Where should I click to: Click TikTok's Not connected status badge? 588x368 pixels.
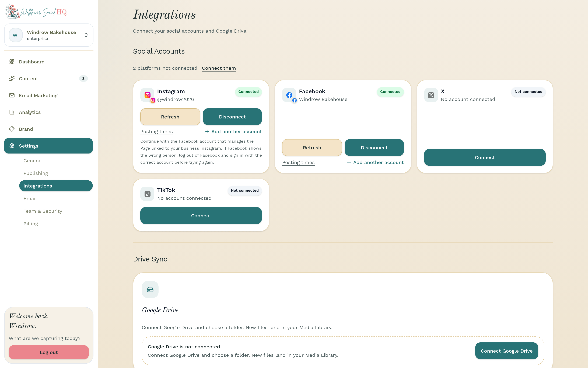tap(245, 191)
